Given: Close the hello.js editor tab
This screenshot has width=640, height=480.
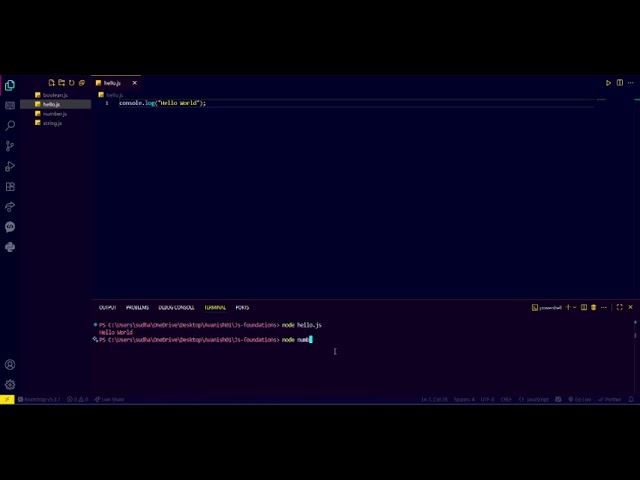Looking at the screenshot, I should click(134, 83).
